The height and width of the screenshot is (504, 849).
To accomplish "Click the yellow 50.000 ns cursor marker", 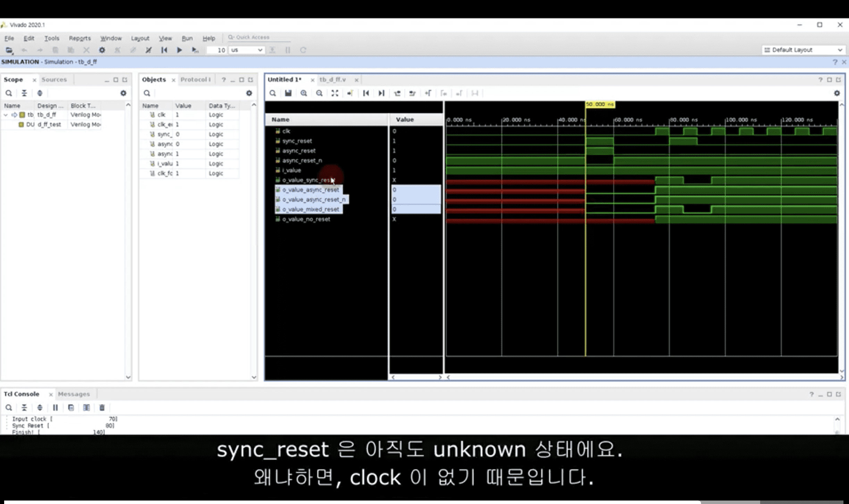I will pos(600,104).
